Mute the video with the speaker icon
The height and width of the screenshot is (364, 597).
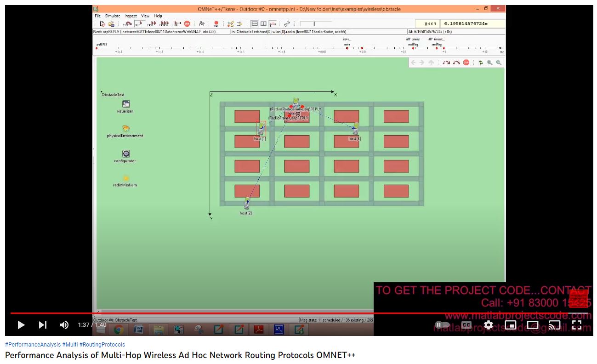click(64, 325)
